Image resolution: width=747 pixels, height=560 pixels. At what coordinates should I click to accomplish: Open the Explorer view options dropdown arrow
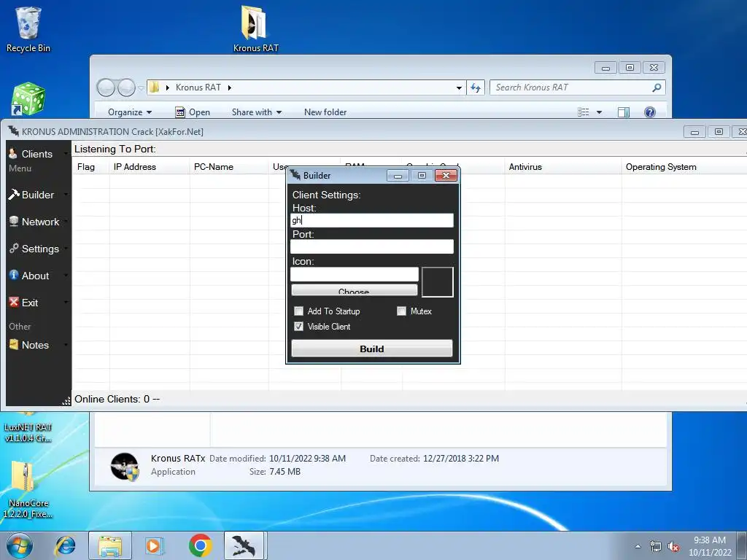tap(600, 112)
